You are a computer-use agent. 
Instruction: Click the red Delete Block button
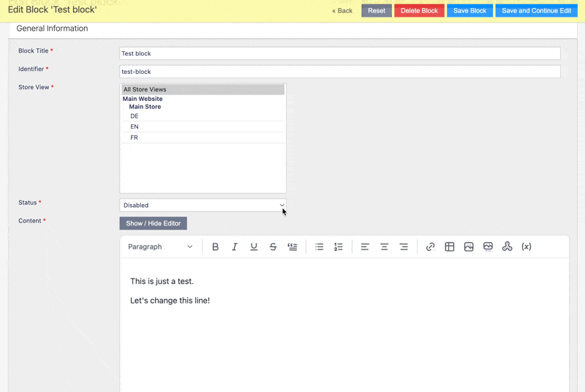coord(419,11)
